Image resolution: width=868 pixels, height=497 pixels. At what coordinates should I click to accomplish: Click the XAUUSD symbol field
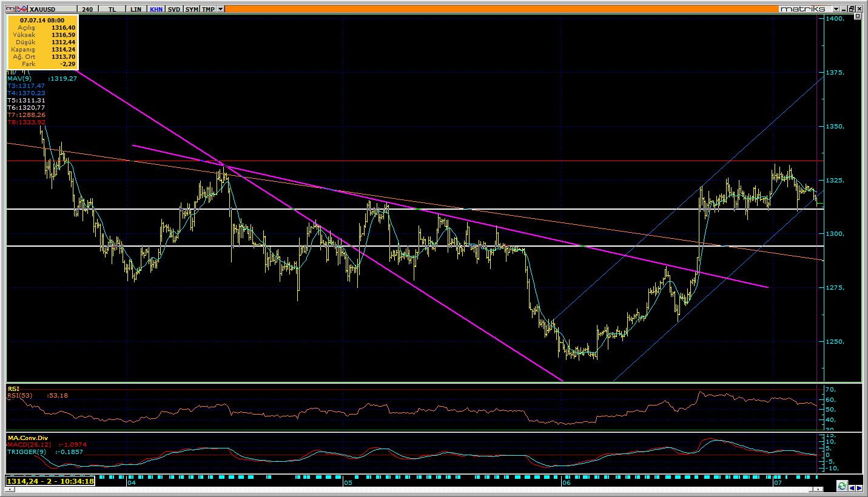[52, 9]
